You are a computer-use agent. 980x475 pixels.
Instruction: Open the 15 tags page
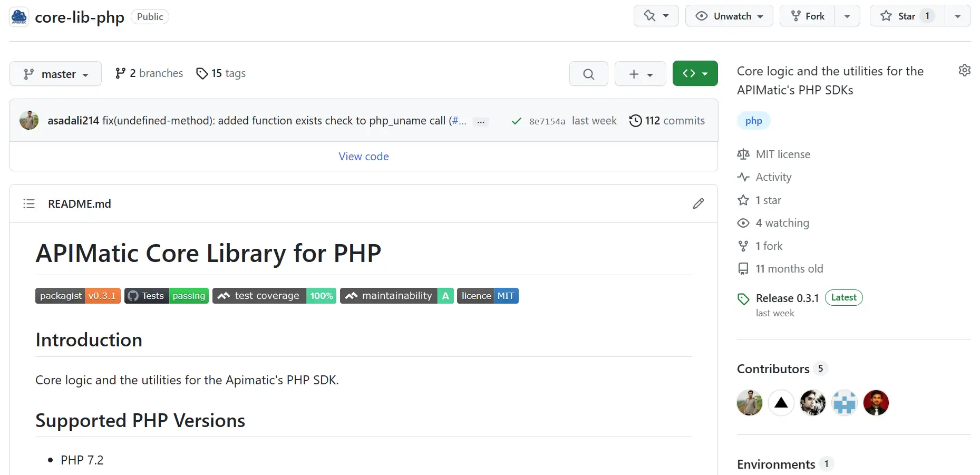221,73
